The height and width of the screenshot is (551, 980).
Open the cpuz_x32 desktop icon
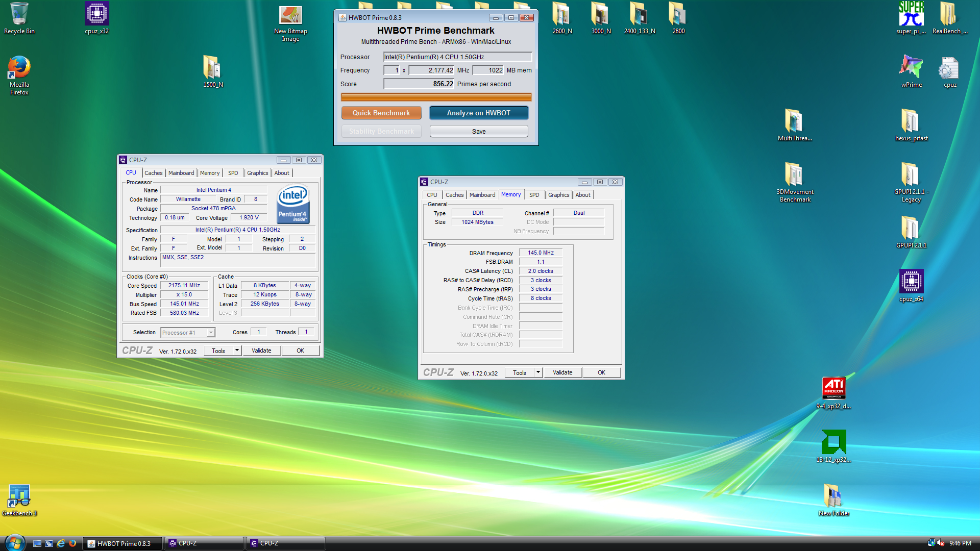[97, 18]
